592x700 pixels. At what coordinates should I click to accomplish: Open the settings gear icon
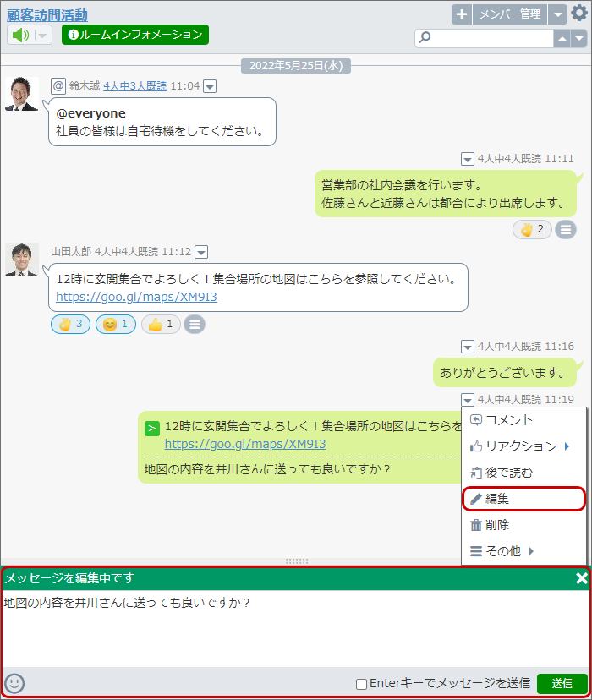pyautogui.click(x=579, y=13)
